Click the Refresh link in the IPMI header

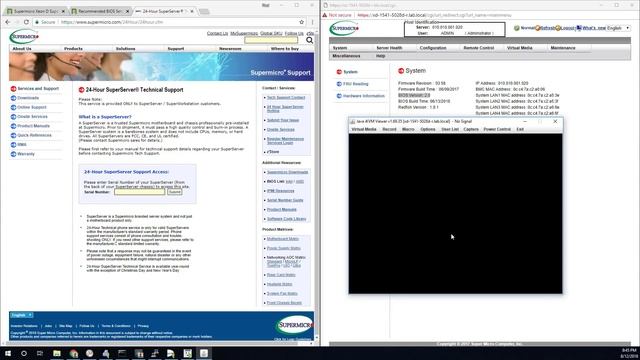[547, 28]
